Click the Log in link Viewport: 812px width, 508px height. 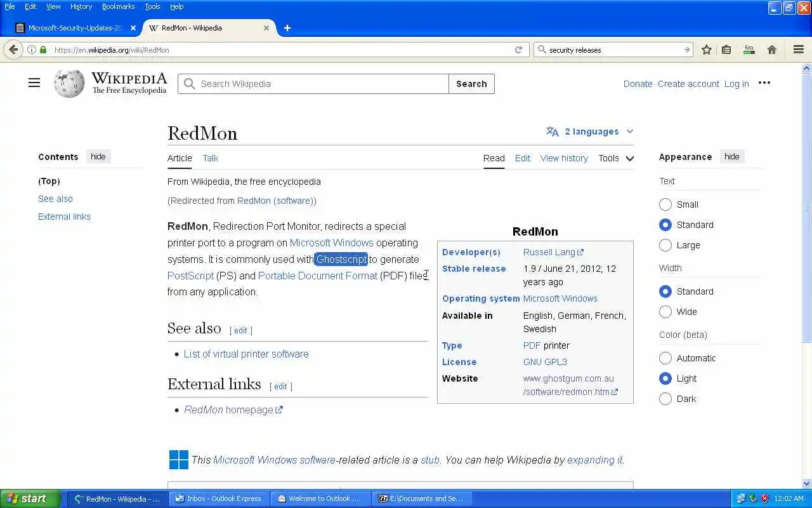[x=737, y=84]
